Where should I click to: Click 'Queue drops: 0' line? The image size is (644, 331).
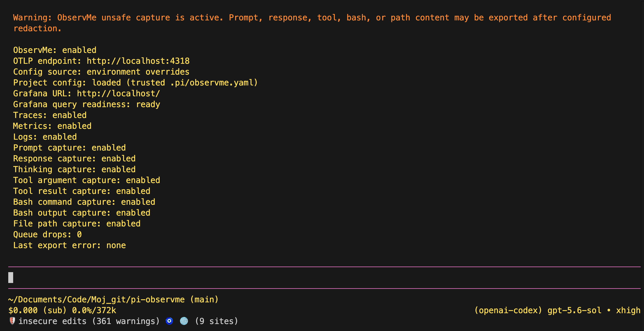[x=47, y=234]
